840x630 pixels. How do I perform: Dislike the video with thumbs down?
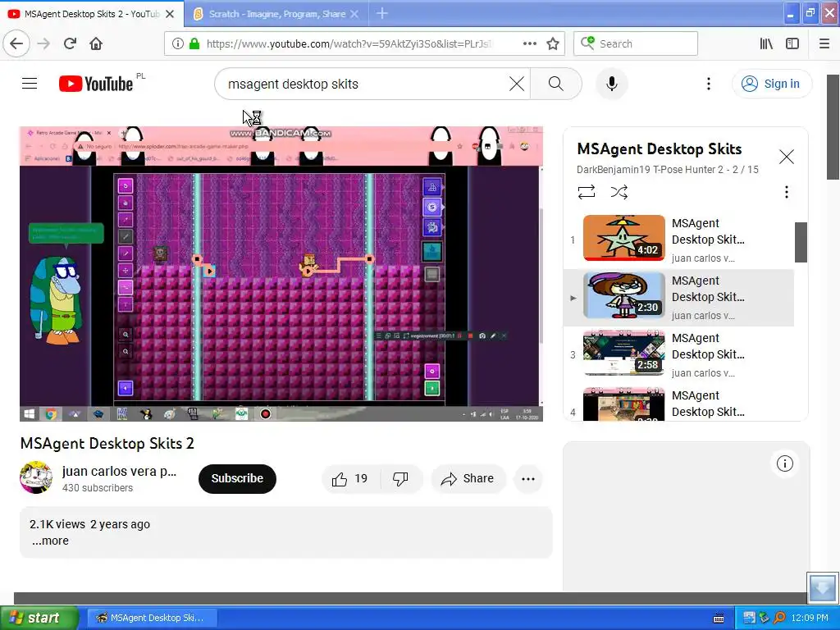[400, 478]
